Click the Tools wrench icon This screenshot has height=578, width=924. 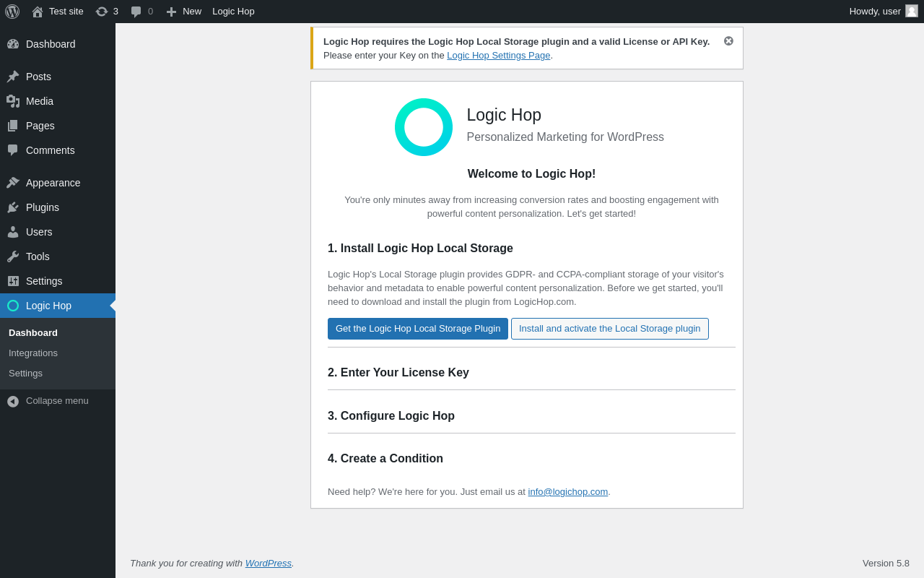pyautogui.click(x=13, y=256)
